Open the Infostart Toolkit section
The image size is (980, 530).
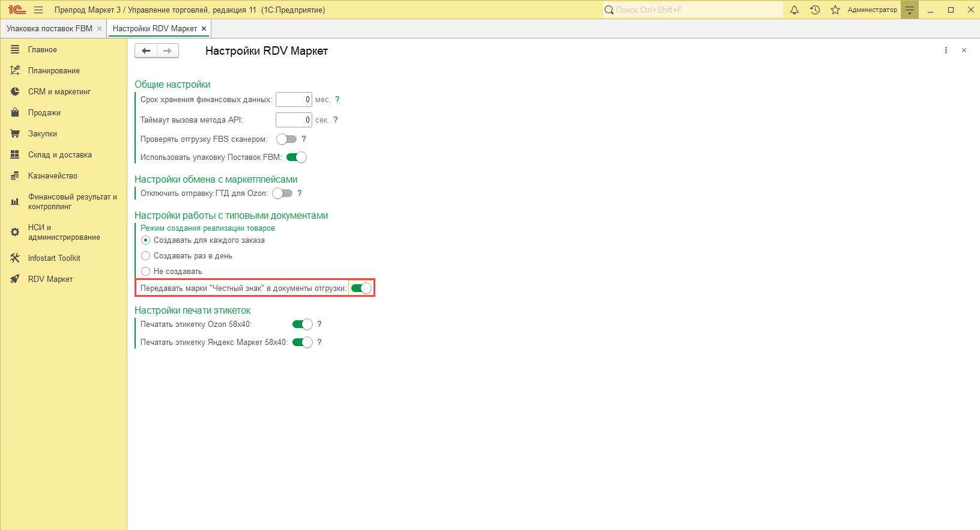tap(54, 258)
